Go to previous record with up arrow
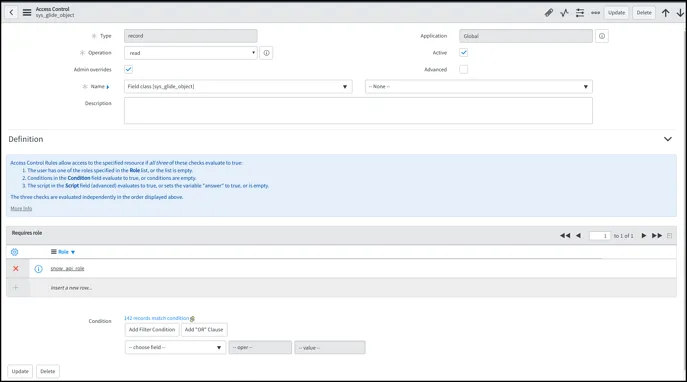 [x=666, y=13]
